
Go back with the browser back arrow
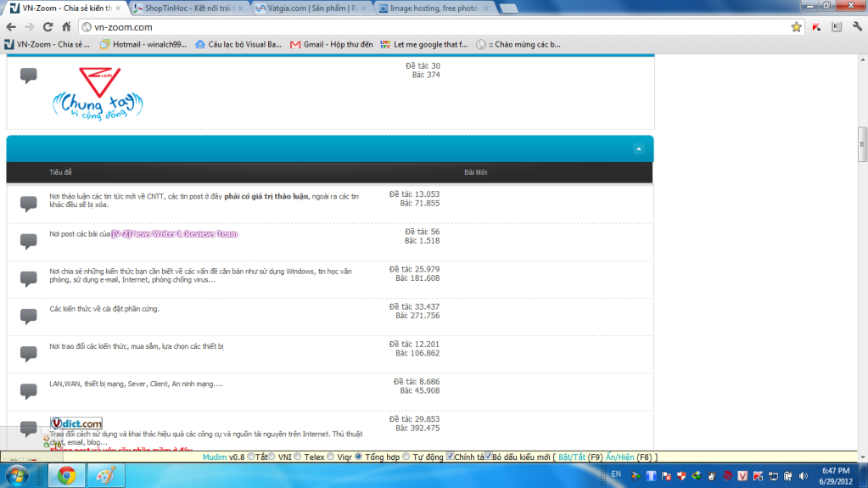click(x=11, y=26)
